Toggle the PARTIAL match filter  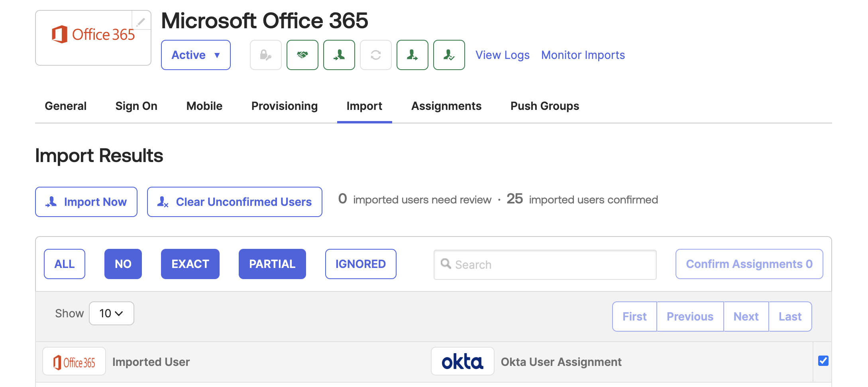pyautogui.click(x=272, y=264)
